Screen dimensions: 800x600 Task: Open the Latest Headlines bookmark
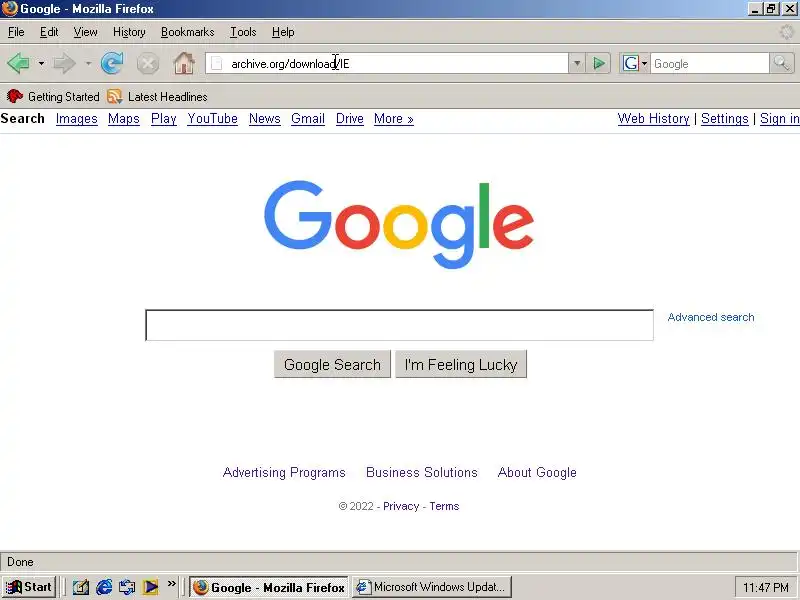[158, 96]
